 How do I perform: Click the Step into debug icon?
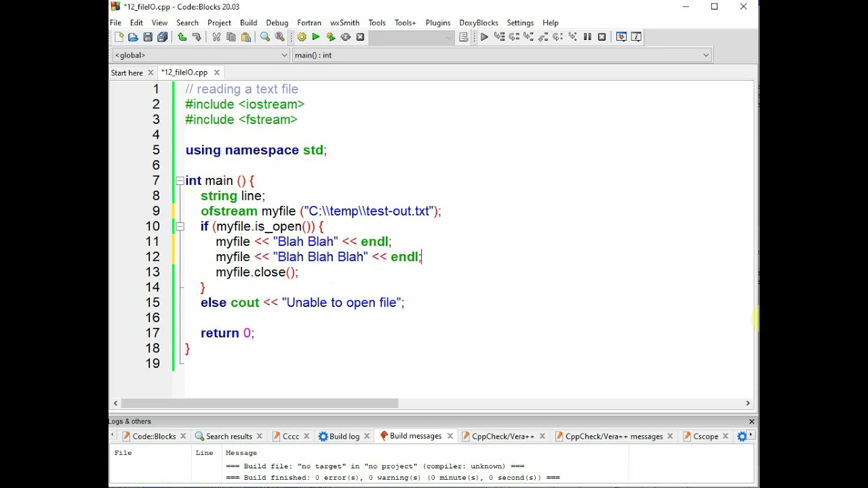point(528,37)
